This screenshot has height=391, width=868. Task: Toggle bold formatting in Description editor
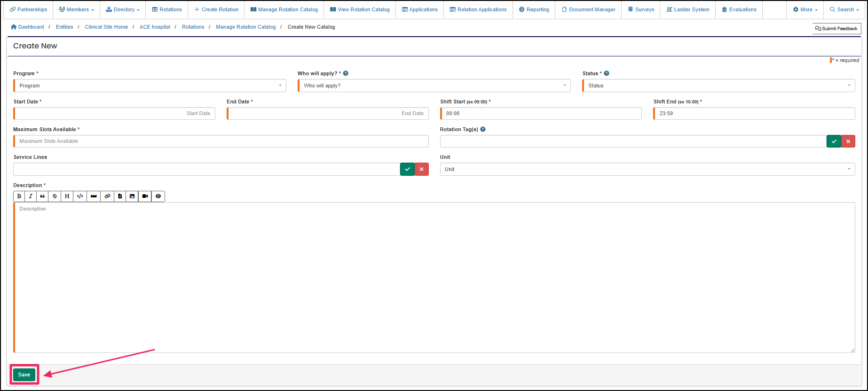19,196
